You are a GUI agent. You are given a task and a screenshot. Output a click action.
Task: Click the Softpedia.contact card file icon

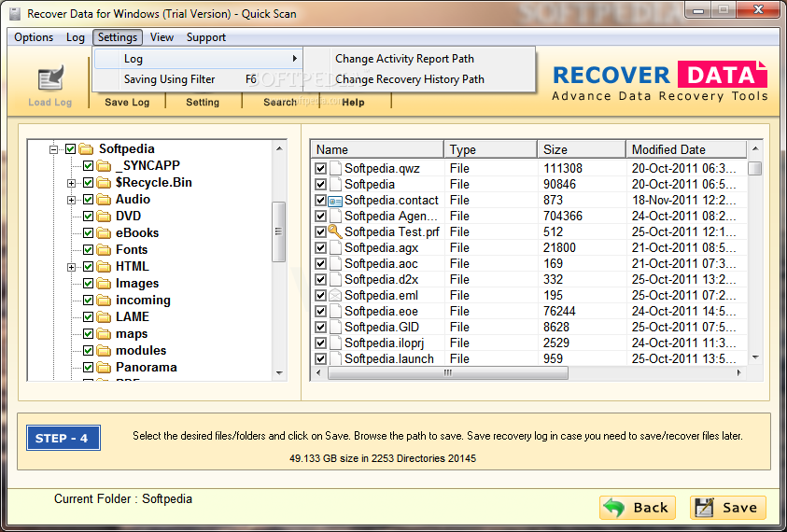(x=335, y=201)
